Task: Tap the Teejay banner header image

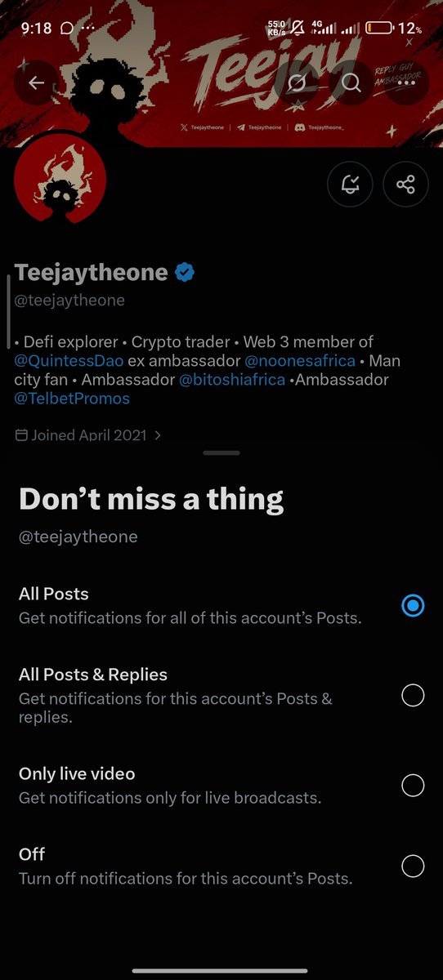Action: [x=221, y=73]
